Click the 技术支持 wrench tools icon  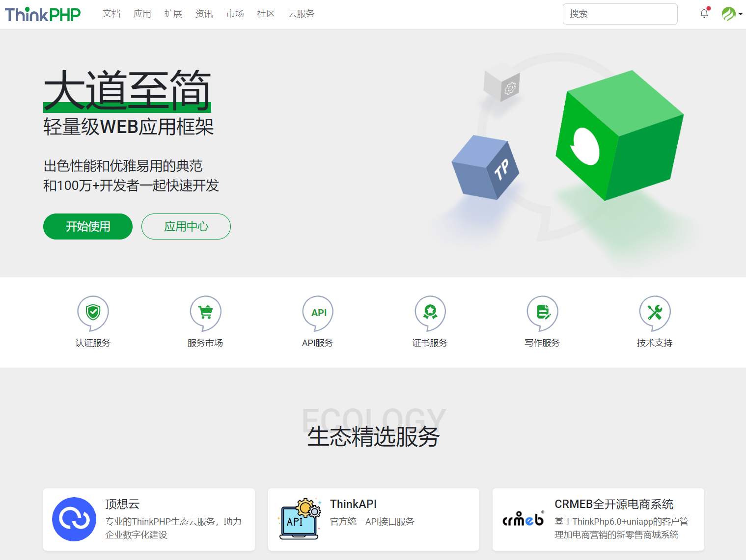pos(655,313)
